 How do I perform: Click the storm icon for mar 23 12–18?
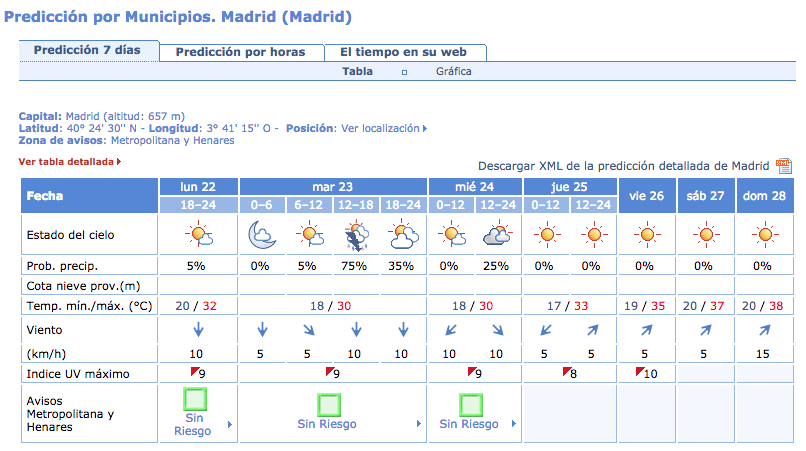click(356, 235)
